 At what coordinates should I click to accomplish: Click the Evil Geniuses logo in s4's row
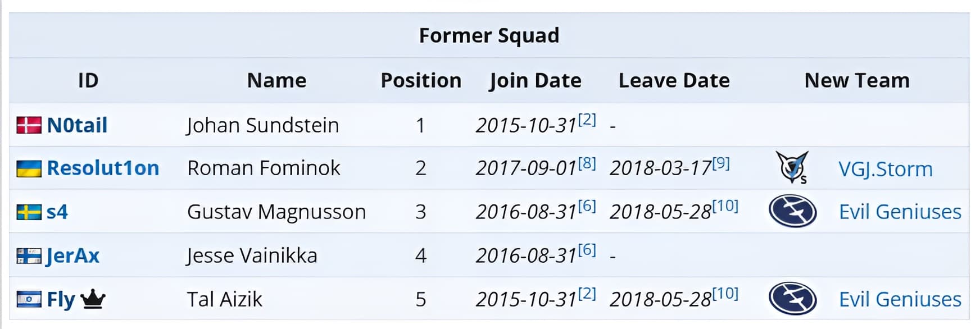[792, 211]
